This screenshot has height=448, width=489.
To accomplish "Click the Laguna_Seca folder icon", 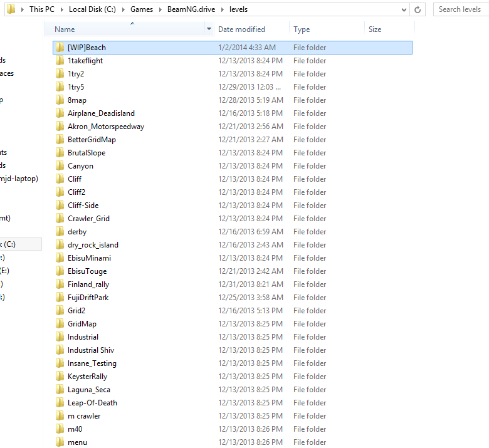I will click(60, 389).
